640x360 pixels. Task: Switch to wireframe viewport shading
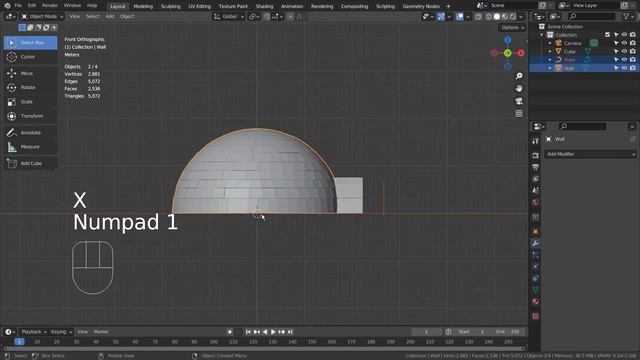click(x=489, y=17)
